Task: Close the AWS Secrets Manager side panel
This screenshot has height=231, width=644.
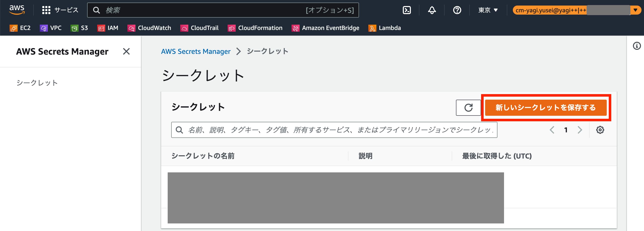Action: tap(126, 51)
